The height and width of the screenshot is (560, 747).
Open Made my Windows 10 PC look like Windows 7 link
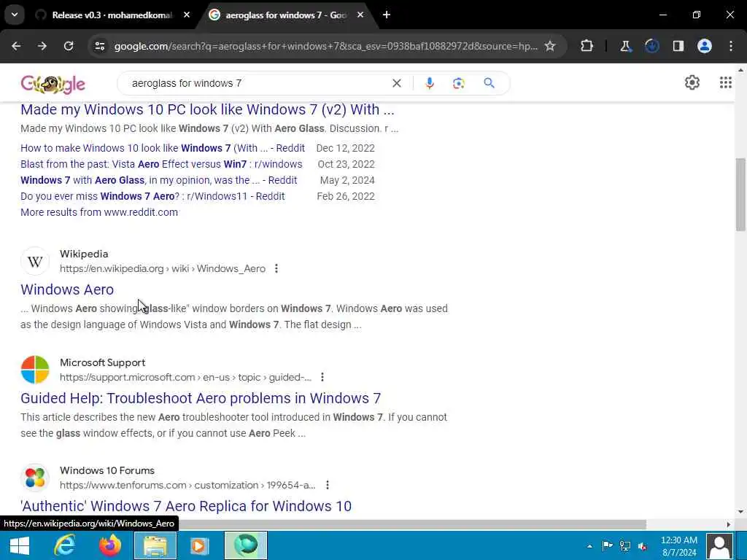click(x=207, y=109)
